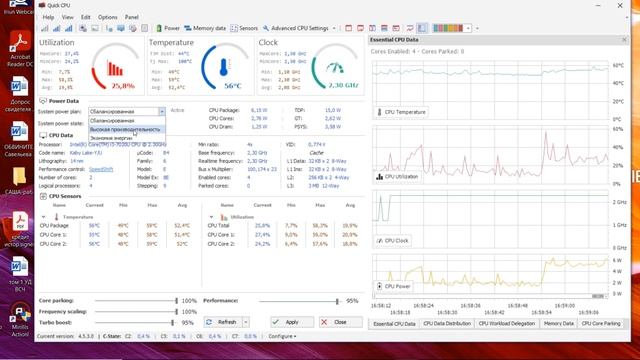Open the Options menu
The width and height of the screenshot is (640, 360).
click(107, 17)
